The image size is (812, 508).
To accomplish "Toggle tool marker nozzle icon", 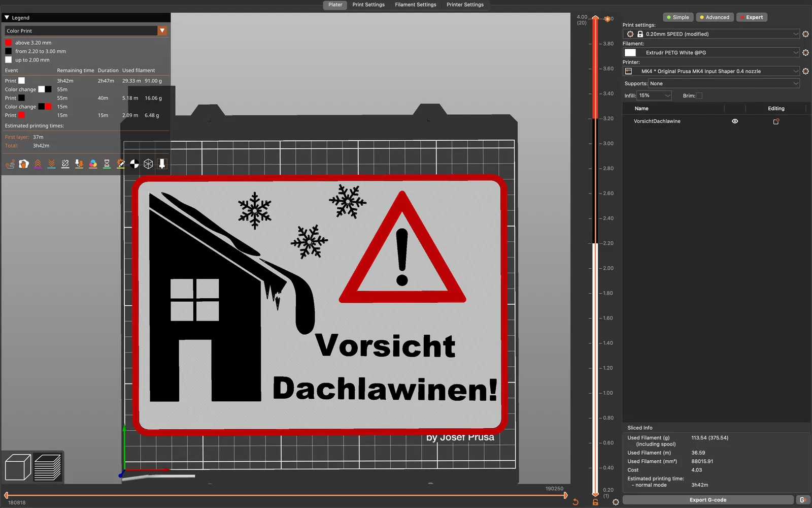I will 162,164.
